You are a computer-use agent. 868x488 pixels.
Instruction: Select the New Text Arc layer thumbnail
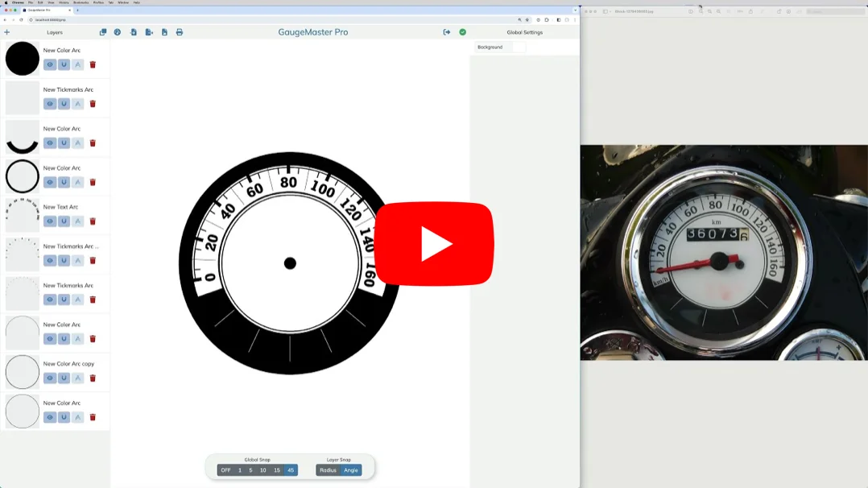23,216
